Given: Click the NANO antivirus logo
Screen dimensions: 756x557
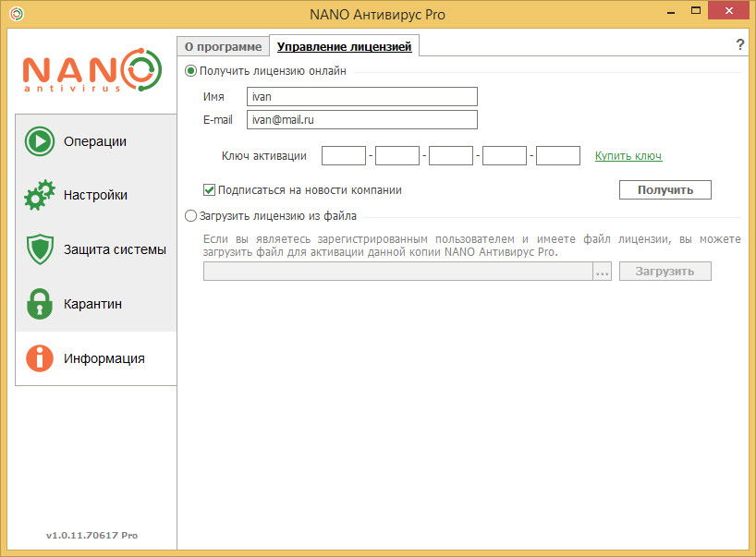Looking at the screenshot, I should pyautogui.click(x=92, y=70).
